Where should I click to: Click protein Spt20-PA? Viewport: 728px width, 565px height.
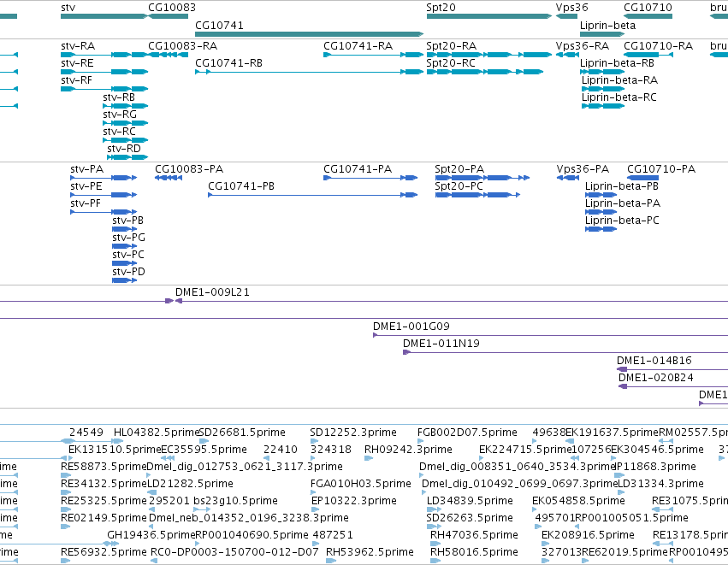click(482, 178)
